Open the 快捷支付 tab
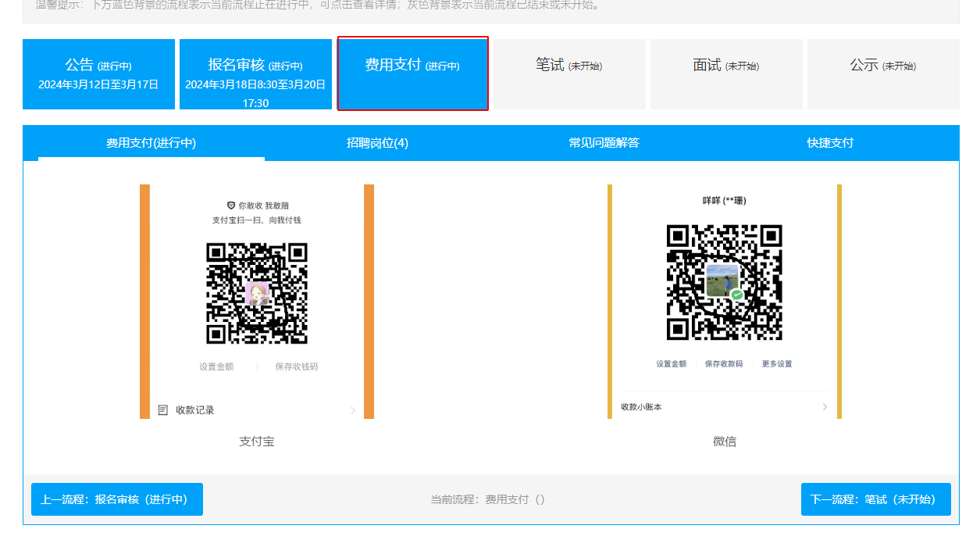This screenshot has height=547, width=980. tap(830, 143)
